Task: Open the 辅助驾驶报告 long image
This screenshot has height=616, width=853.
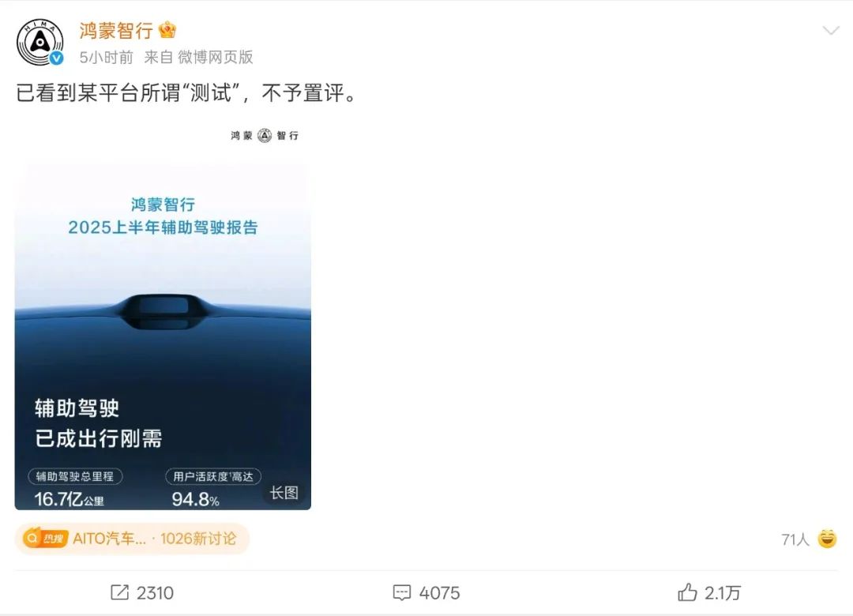Action: [163, 336]
